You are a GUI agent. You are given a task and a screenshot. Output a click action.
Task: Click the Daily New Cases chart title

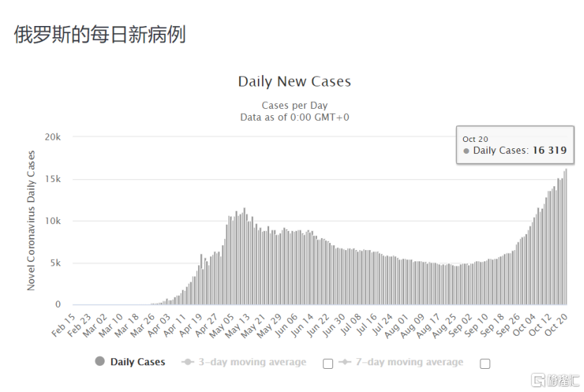294,81
